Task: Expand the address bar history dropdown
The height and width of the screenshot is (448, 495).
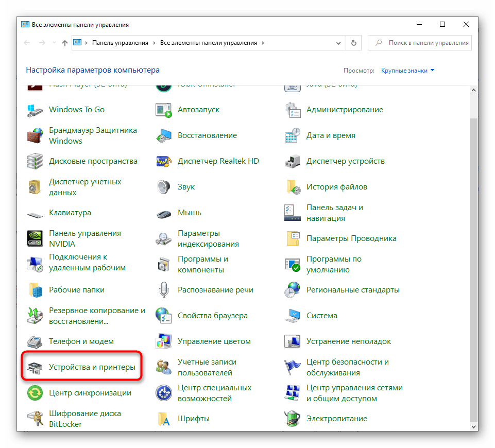Action: point(338,43)
